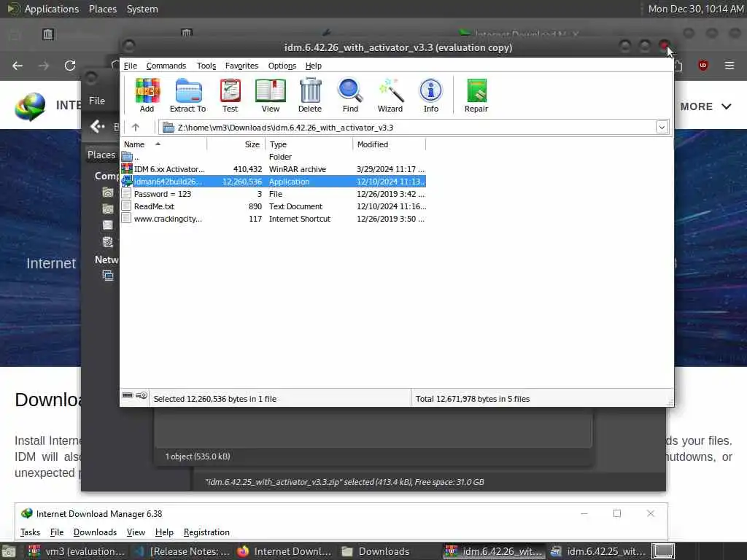
Task: Maximize the Internet Download Manager 6.38 window
Action: click(617, 513)
